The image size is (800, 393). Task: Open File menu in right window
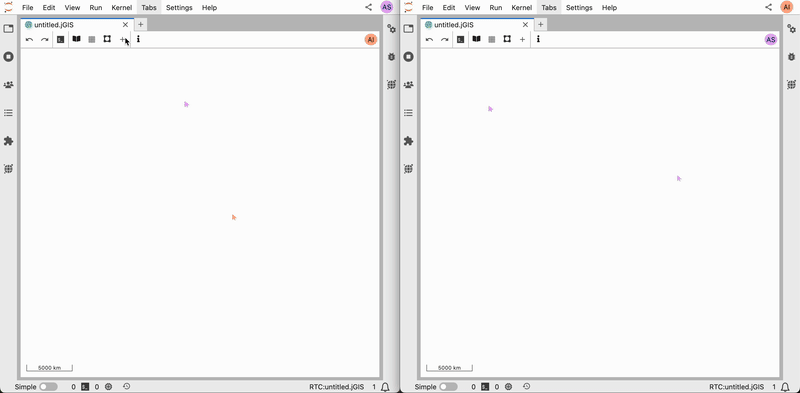(x=428, y=8)
